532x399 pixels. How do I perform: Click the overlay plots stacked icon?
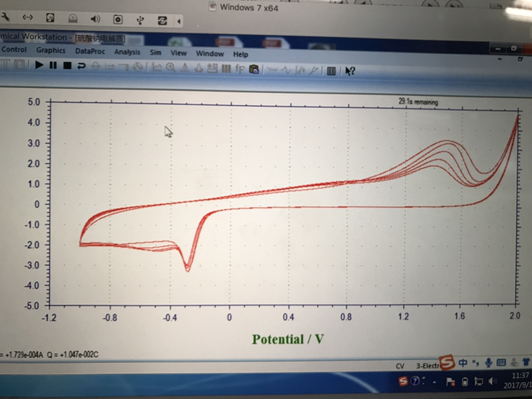pyautogui.click(x=212, y=68)
